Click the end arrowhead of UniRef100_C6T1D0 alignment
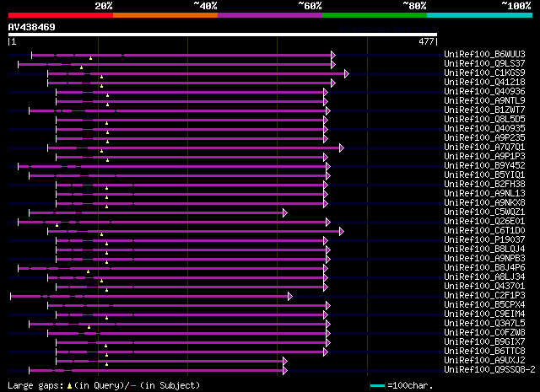 pyautogui.click(x=341, y=232)
